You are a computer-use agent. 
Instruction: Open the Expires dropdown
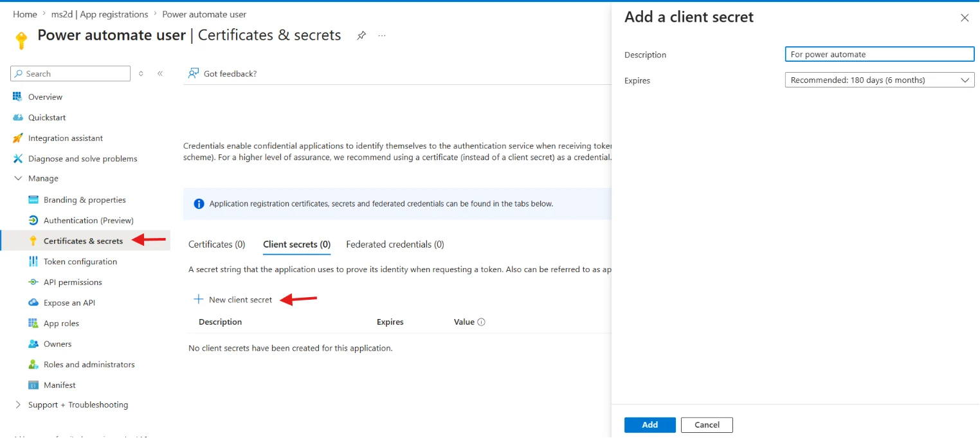pyautogui.click(x=880, y=80)
